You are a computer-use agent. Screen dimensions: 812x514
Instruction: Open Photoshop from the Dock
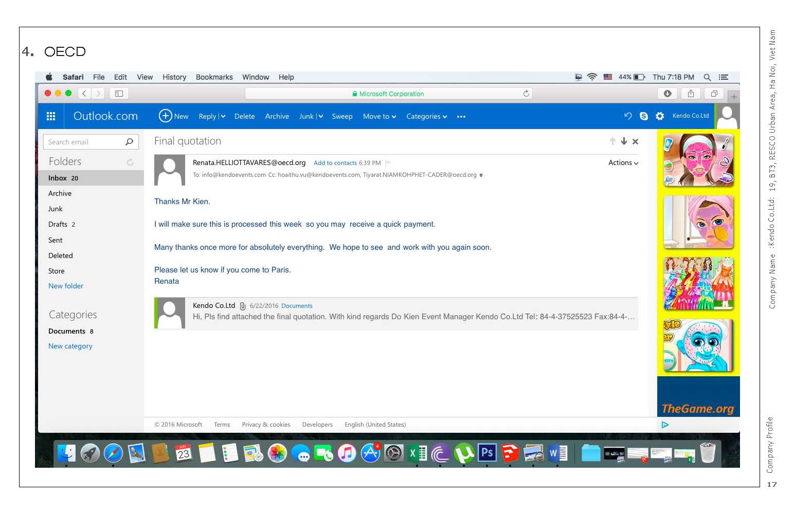coord(487,453)
